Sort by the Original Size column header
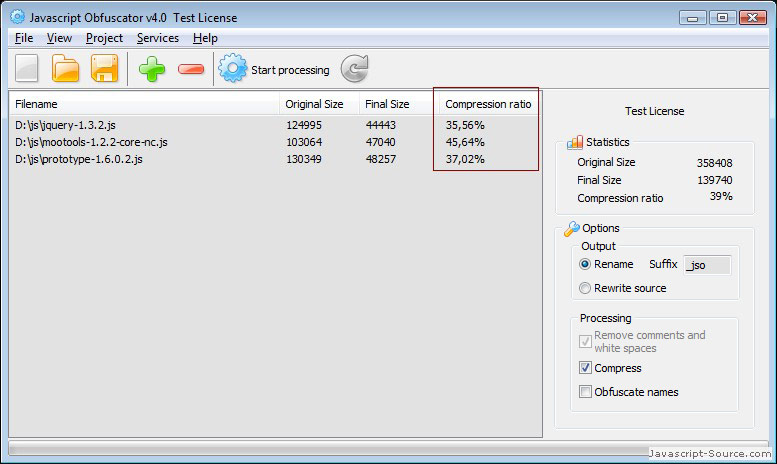Screen dimensions: 777x464 pos(319,104)
